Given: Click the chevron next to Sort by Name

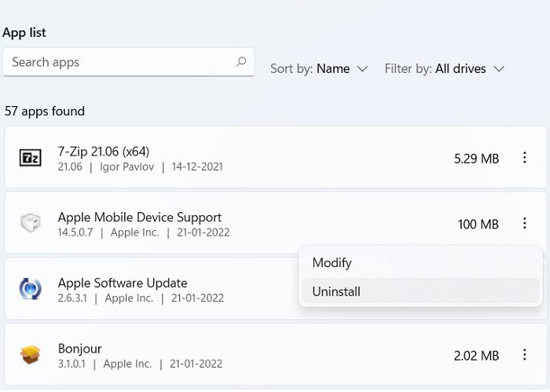Looking at the screenshot, I should click(x=362, y=68).
